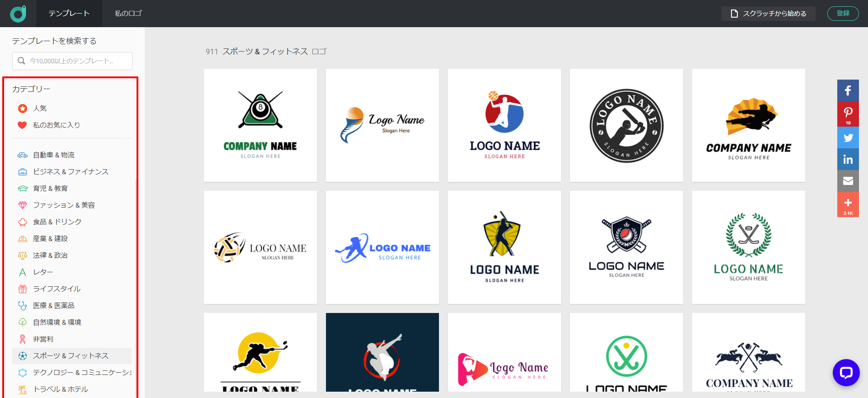Choose the ビジネス & ファイナンス category
The width and height of the screenshot is (868, 398).
71,172
